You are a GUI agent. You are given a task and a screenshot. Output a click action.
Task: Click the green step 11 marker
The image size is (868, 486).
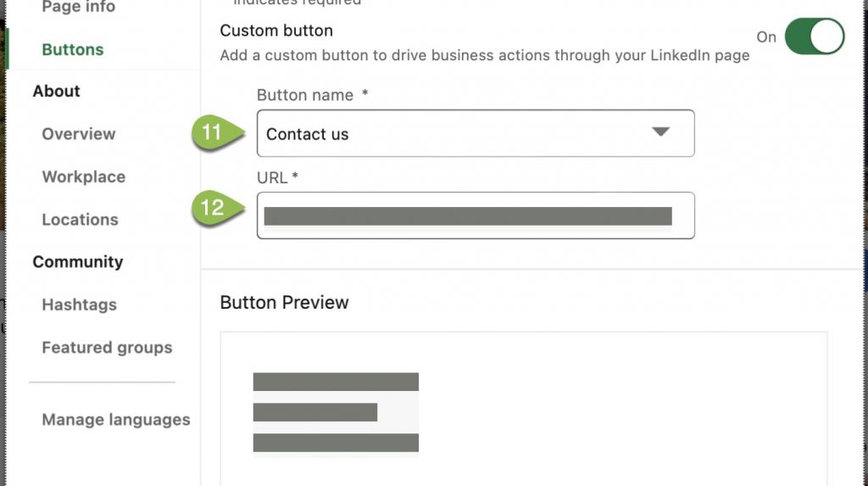(x=212, y=133)
